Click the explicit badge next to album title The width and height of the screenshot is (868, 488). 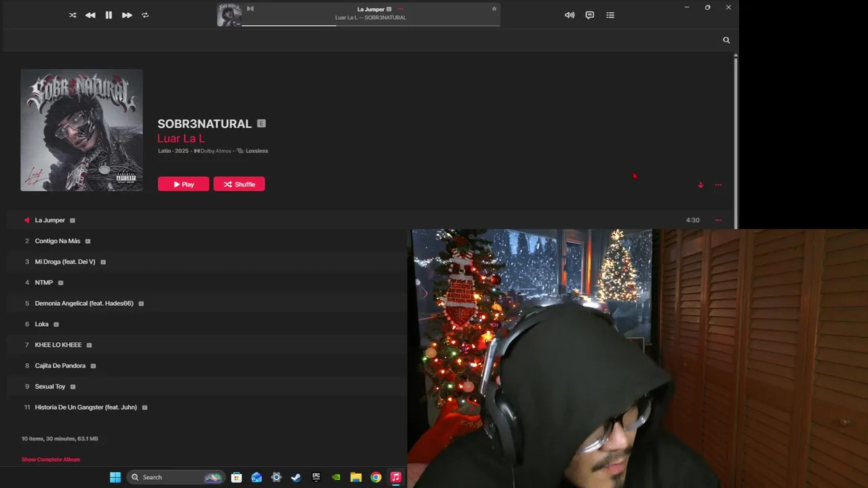[x=261, y=123]
